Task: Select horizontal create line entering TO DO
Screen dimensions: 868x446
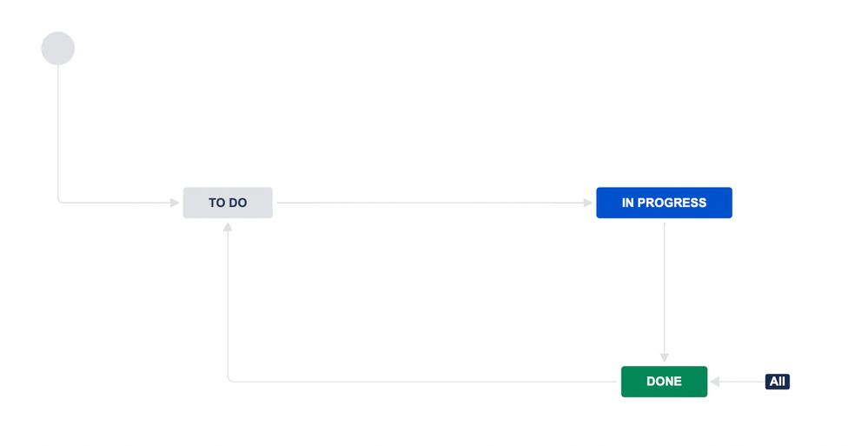Action: click(116, 203)
